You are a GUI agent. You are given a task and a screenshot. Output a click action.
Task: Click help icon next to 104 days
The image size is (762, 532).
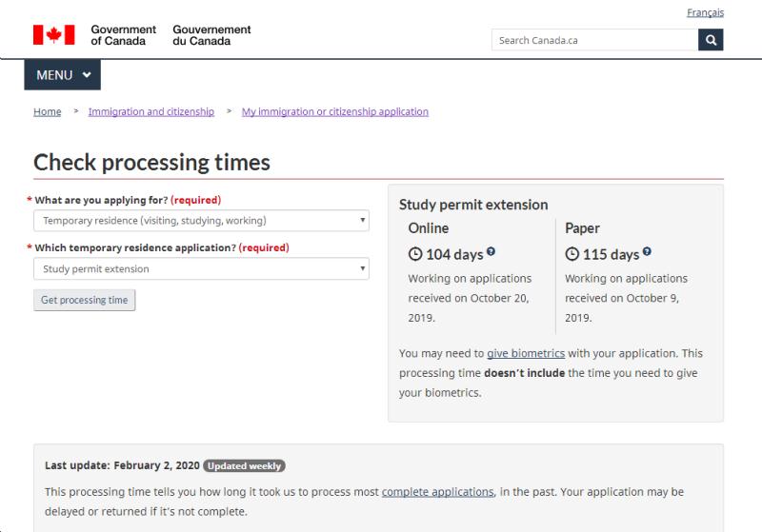click(491, 251)
